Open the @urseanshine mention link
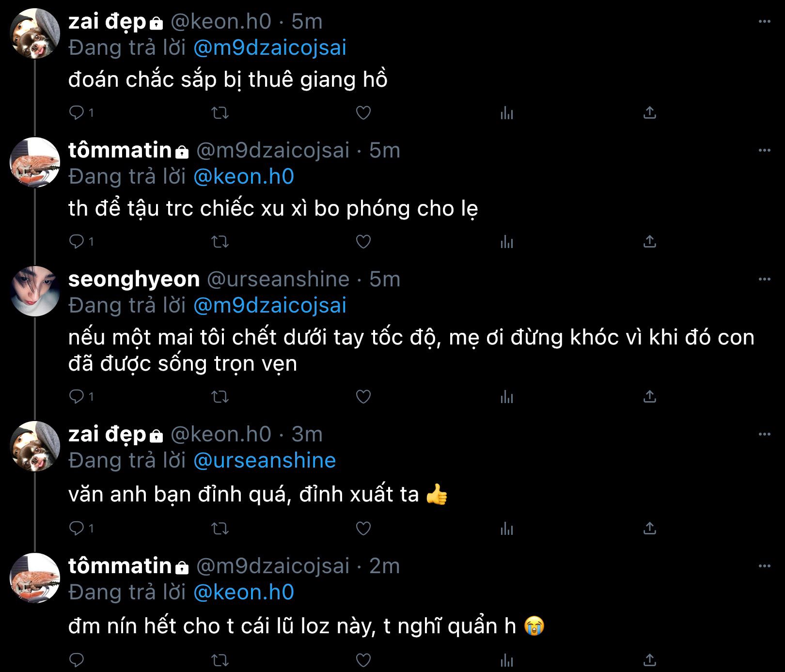The height and width of the screenshot is (672, 785). point(265,460)
